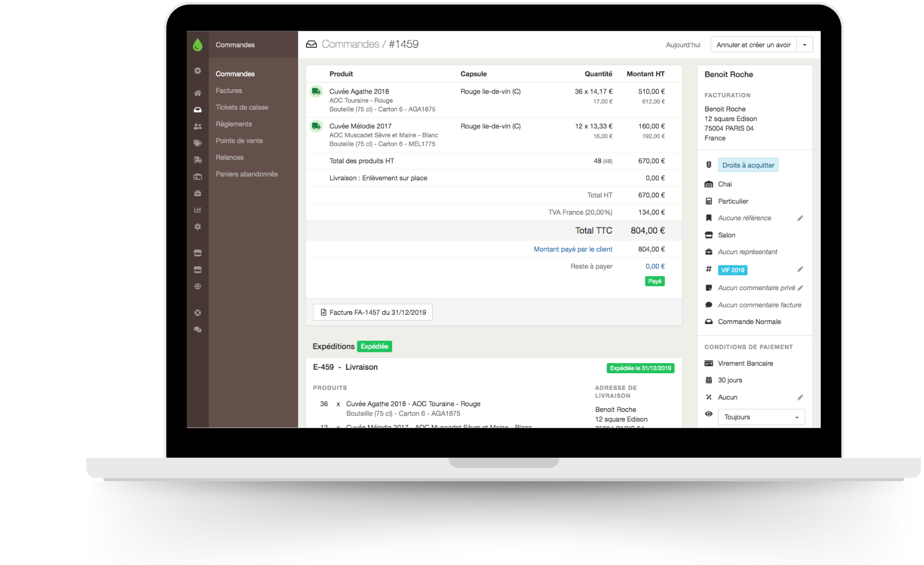
Task: Click the VIF 2019 tag
Action: (733, 270)
